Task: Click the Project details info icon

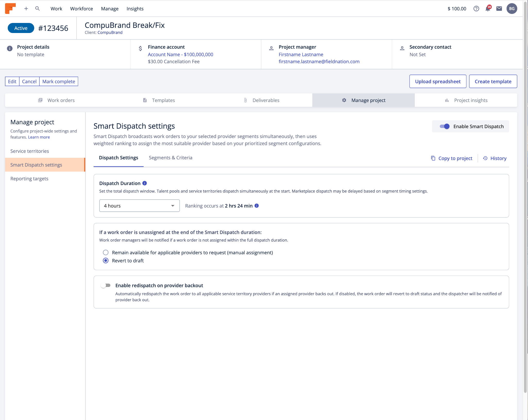Action: click(10, 48)
